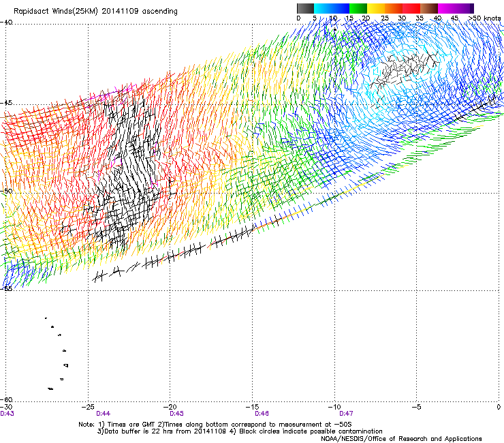Screen dimensions: 504x443
Task: Click the '>50 knots' legend label
Action: point(484,18)
